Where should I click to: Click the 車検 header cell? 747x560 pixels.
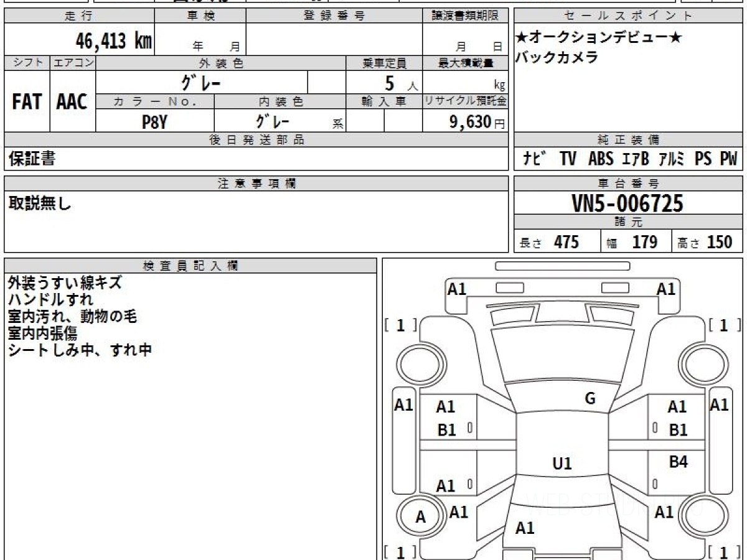coord(200,16)
